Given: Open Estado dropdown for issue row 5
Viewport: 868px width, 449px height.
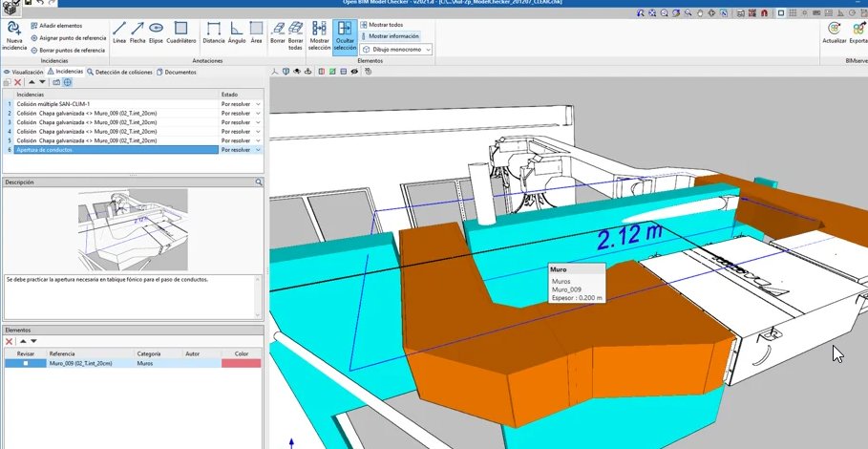Looking at the screenshot, I should pyautogui.click(x=258, y=140).
